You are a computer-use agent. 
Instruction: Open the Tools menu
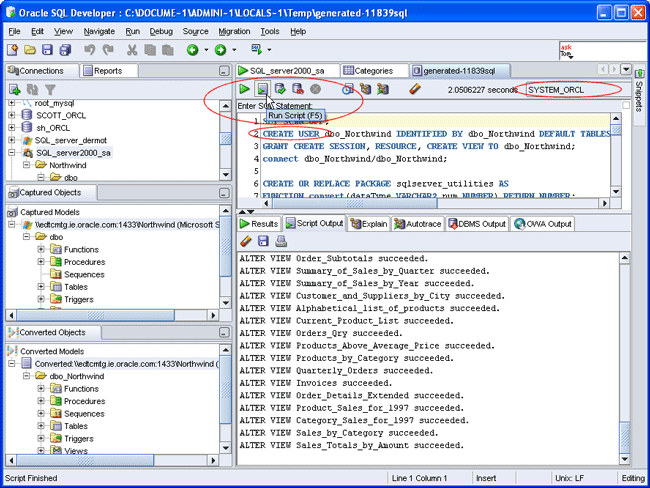tap(270, 31)
